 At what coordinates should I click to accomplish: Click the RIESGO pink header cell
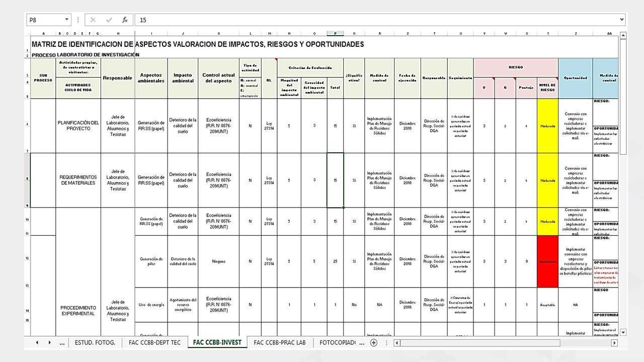click(x=516, y=67)
